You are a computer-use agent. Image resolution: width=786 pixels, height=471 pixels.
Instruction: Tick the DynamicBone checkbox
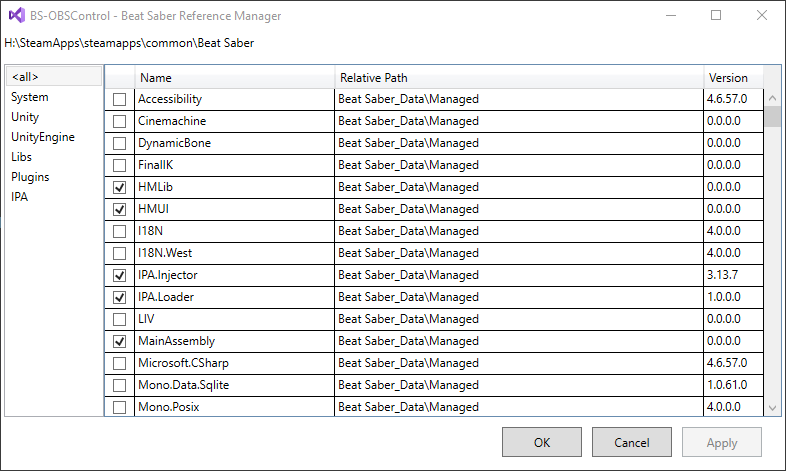(119, 143)
